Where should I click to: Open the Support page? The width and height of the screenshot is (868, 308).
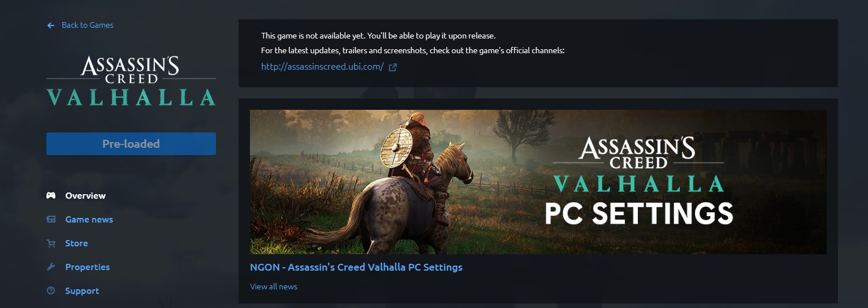[82, 290]
